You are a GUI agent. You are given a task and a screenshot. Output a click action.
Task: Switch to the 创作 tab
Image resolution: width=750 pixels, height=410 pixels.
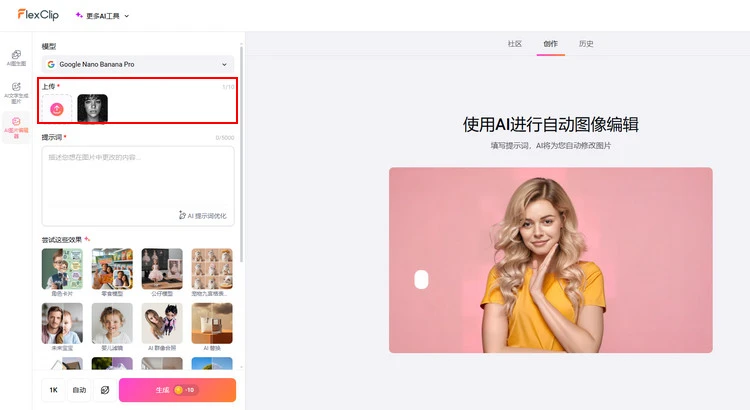(x=550, y=44)
